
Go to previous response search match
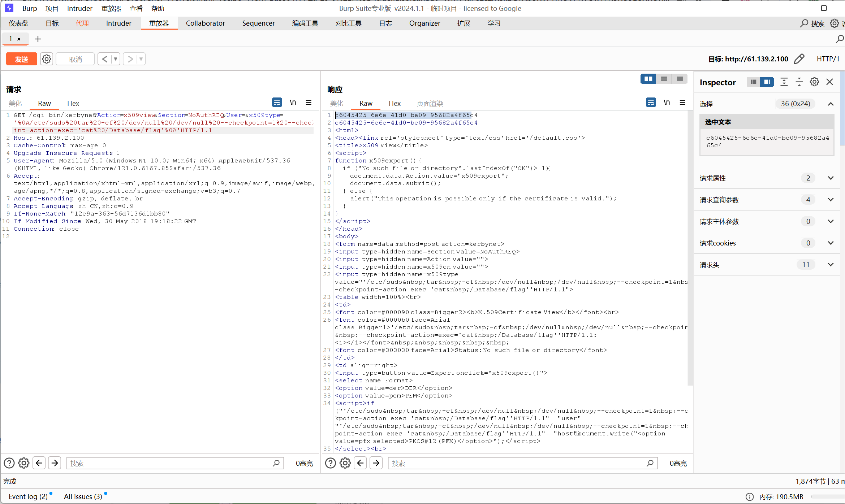(x=361, y=463)
